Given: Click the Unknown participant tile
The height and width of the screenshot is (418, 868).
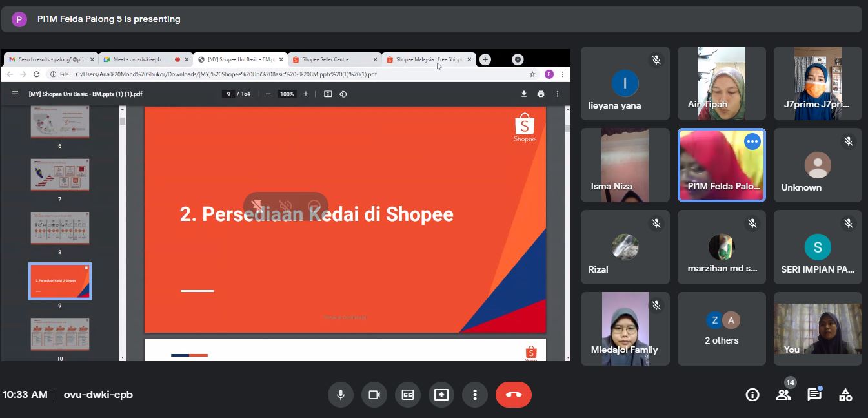Looking at the screenshot, I should [x=818, y=165].
